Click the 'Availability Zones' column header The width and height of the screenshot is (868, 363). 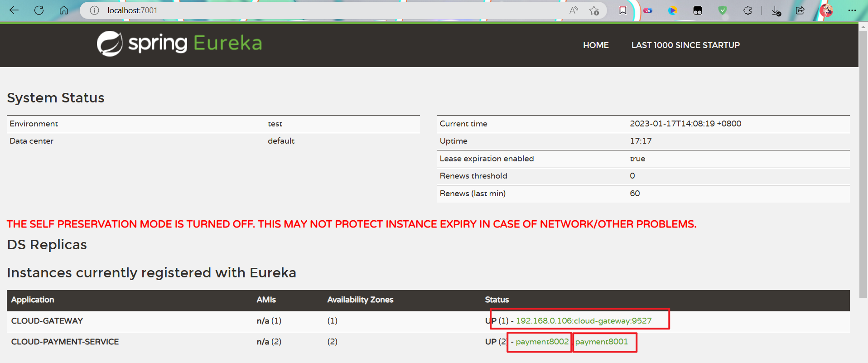coord(360,300)
